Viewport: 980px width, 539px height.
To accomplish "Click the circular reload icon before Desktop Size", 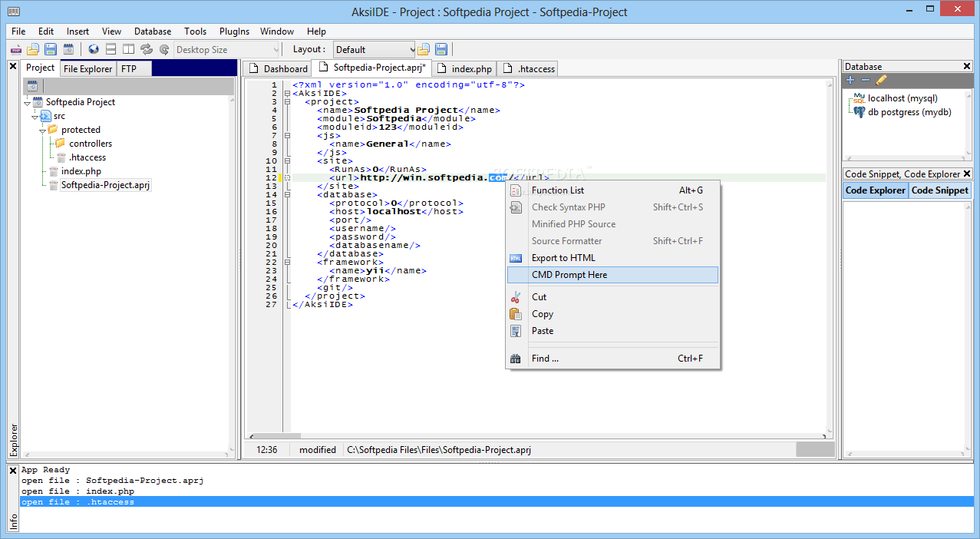I will (x=163, y=50).
